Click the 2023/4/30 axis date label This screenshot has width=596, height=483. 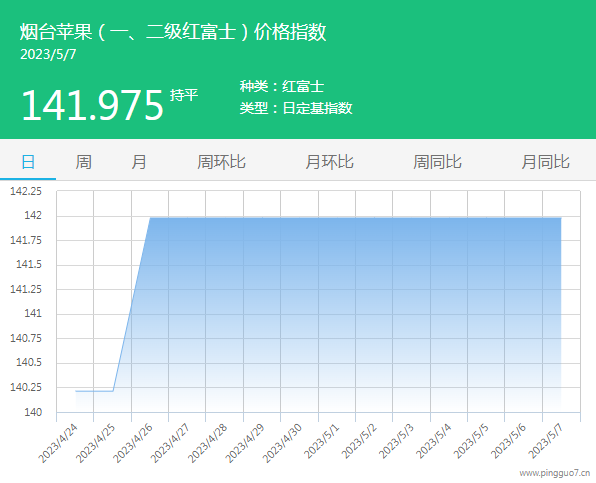tap(282, 443)
